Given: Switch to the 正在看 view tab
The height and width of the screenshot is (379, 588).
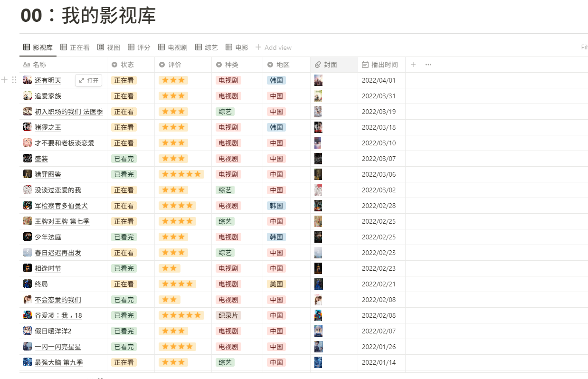Looking at the screenshot, I should [75, 47].
